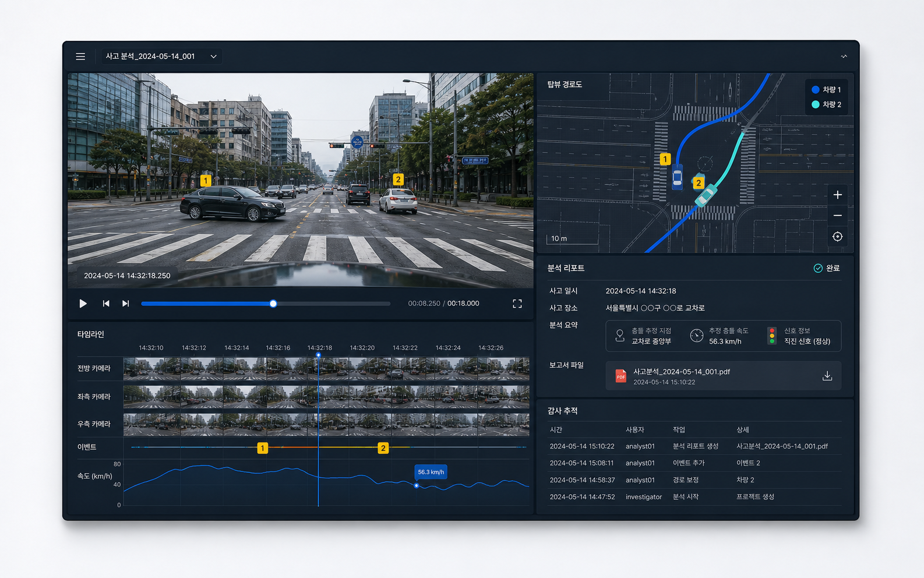Image resolution: width=924 pixels, height=578 pixels.
Task: Click the 00:18.000 total duration
Action: [x=463, y=304]
